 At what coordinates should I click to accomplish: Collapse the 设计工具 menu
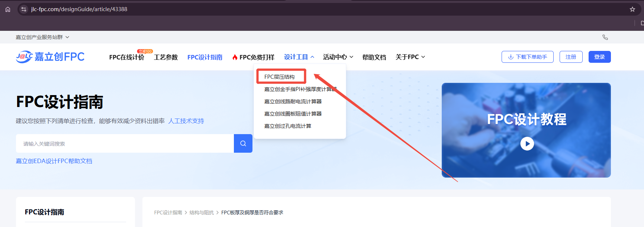point(299,57)
